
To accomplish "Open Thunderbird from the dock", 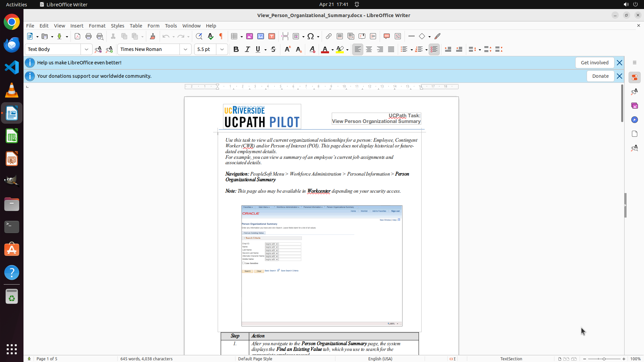I will [x=12, y=45].
